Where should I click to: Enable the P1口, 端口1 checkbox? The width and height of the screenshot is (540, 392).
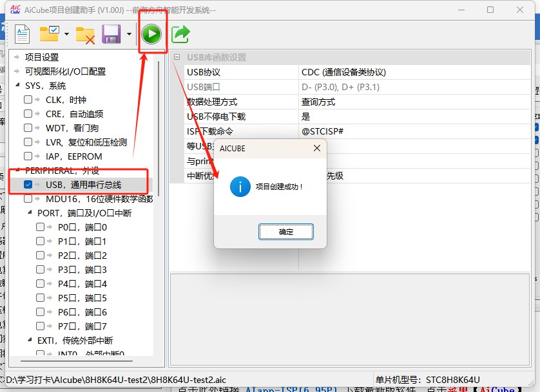pos(41,241)
